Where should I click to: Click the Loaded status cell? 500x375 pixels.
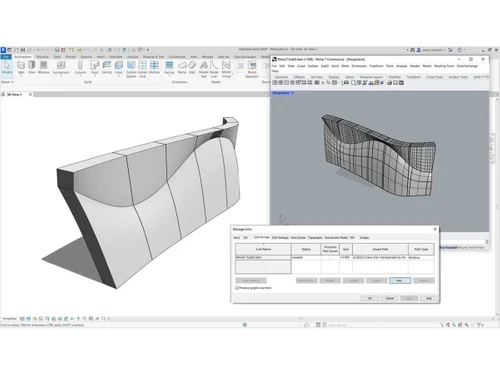pos(306,258)
